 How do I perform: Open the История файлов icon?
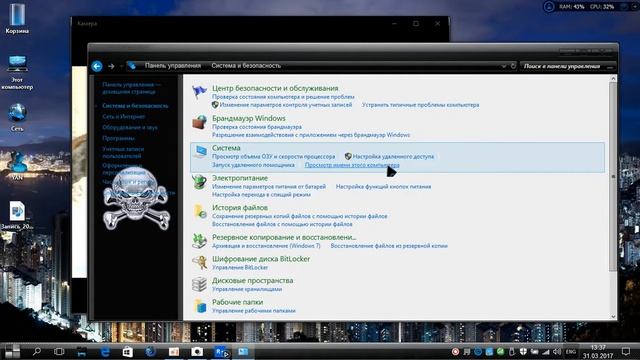[200, 211]
